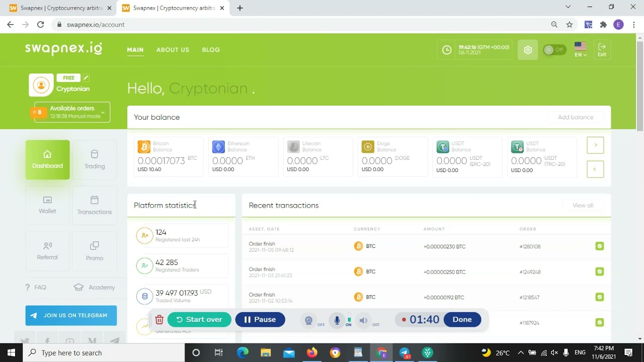Click the swapnex.io logo
The width and height of the screenshot is (644, 362).
(64, 48)
